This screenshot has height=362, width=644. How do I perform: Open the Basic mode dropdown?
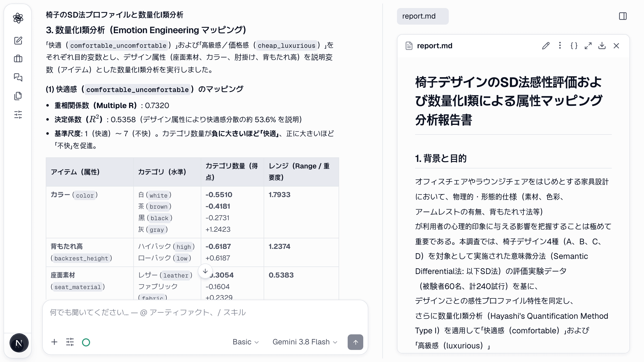point(246,342)
